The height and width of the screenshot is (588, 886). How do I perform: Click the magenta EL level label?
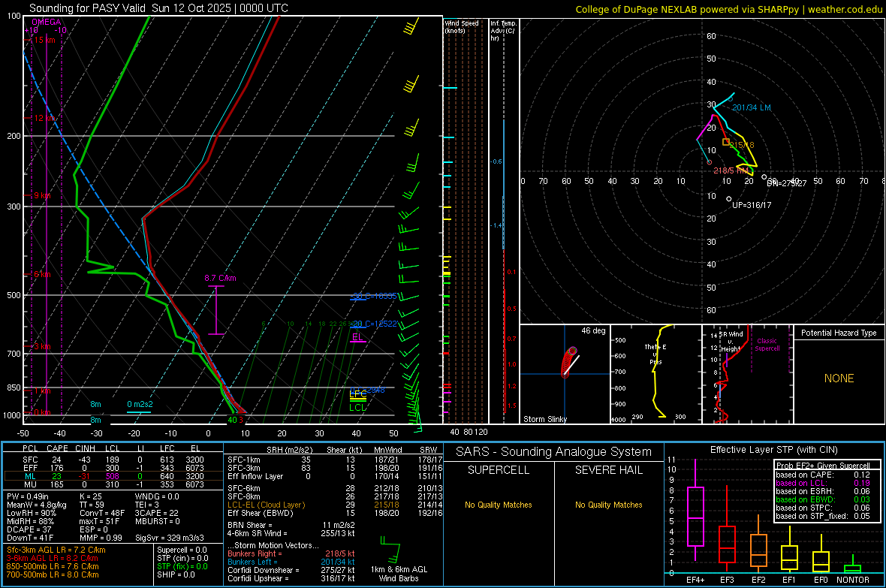(357, 337)
